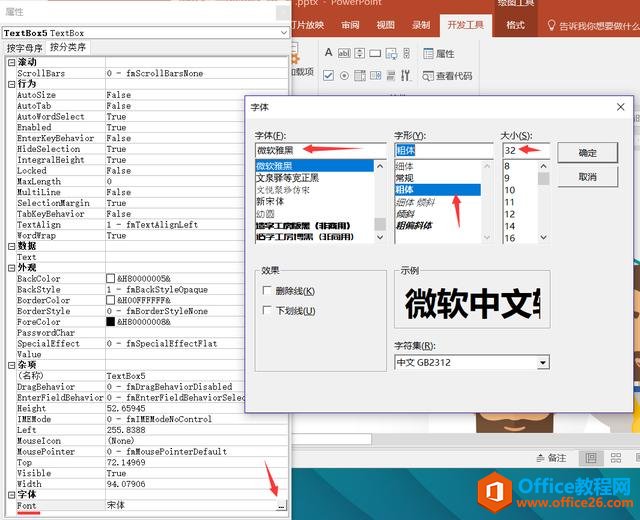Click the Font row ellipsis button
Screen dimensions: 640x520
(x=281, y=505)
